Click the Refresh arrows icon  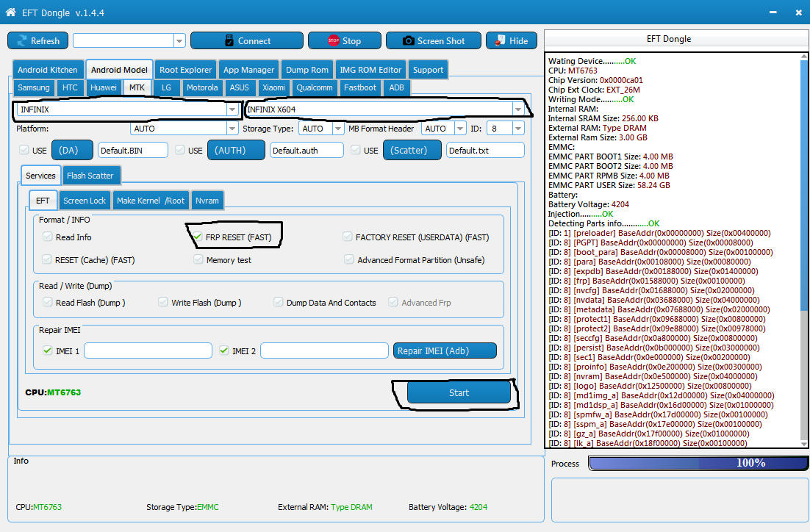click(22, 41)
